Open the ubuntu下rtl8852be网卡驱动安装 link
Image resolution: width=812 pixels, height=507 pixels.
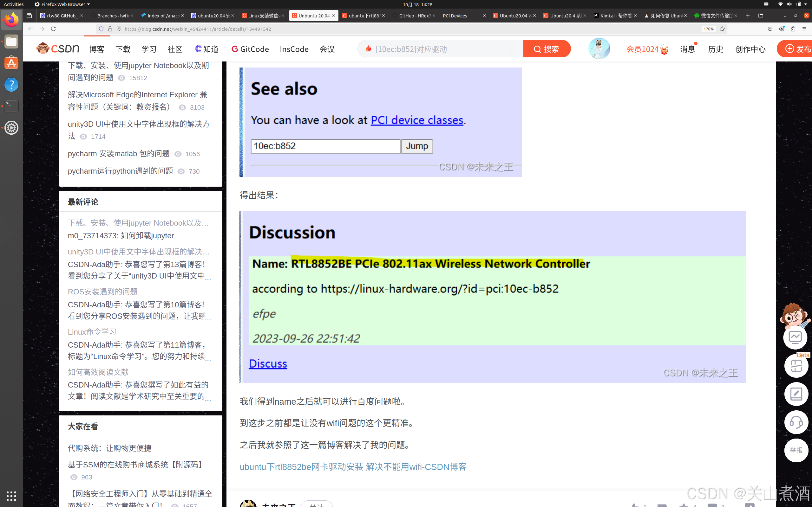[x=353, y=467]
